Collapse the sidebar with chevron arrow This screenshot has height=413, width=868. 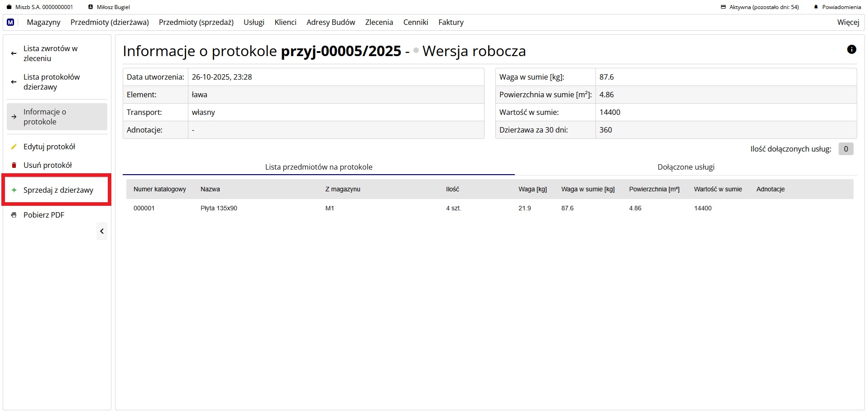[102, 231]
